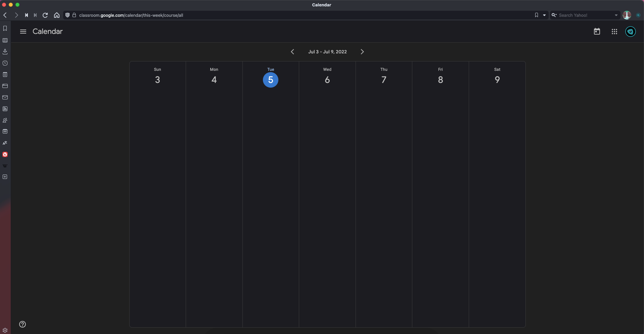The image size is (644, 334).
Task: Open the Google apps grid
Action: [x=614, y=32]
